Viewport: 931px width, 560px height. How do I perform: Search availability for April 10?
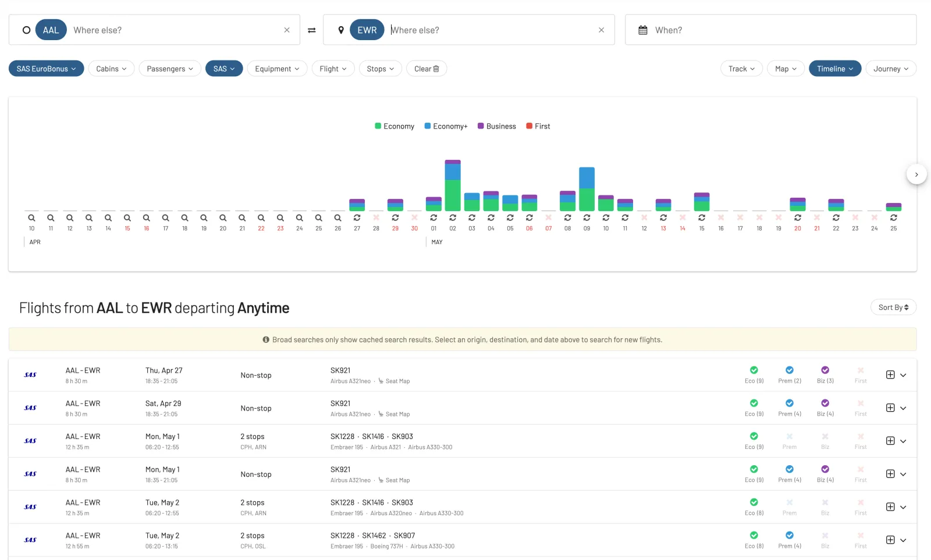click(31, 218)
